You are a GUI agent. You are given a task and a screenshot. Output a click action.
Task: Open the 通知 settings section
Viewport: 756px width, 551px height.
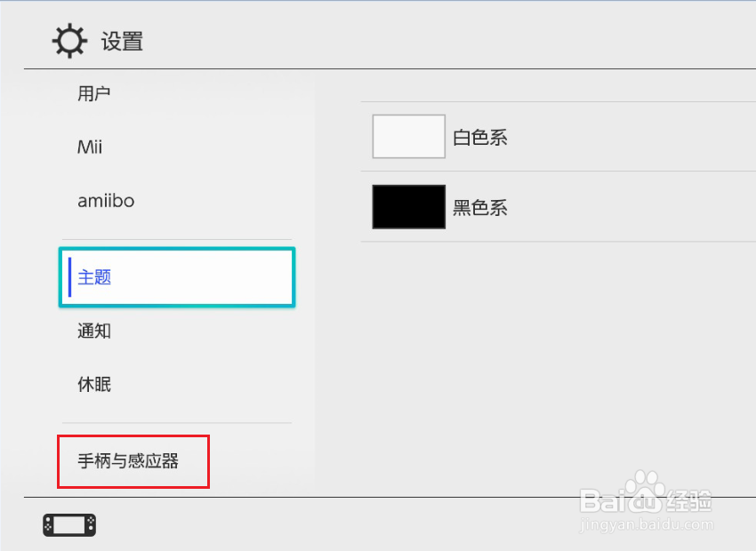(x=94, y=331)
